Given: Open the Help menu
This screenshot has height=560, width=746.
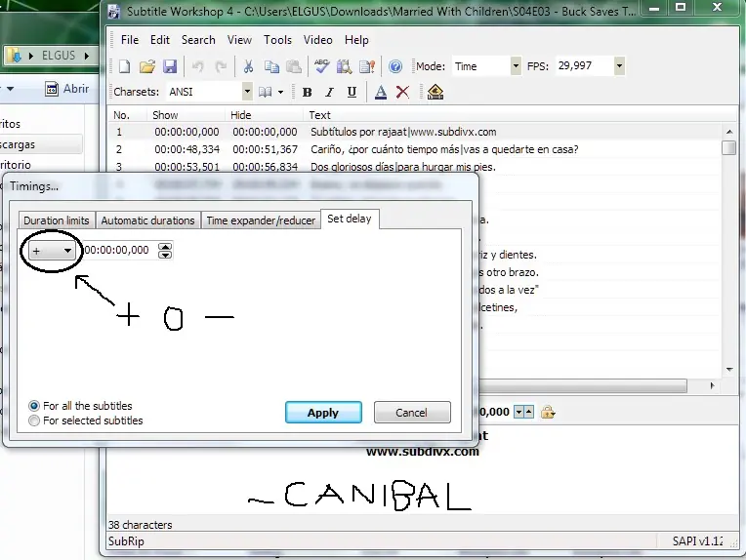Looking at the screenshot, I should click(356, 40).
